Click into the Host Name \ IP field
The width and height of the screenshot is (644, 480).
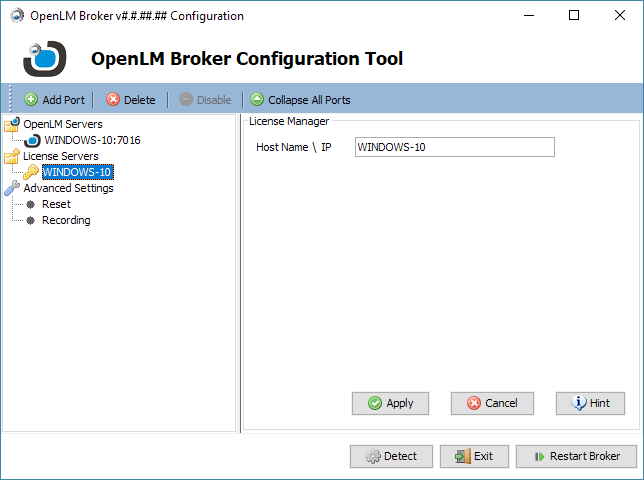coord(454,147)
